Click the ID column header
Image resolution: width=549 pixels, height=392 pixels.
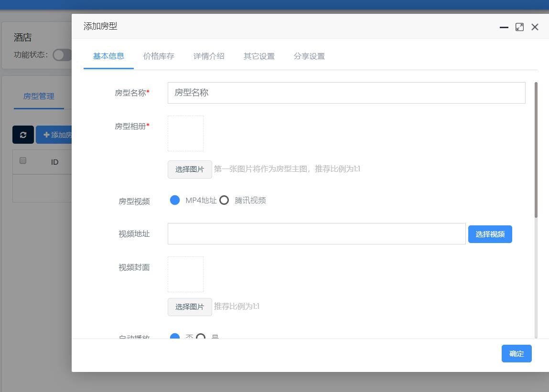[54, 162]
